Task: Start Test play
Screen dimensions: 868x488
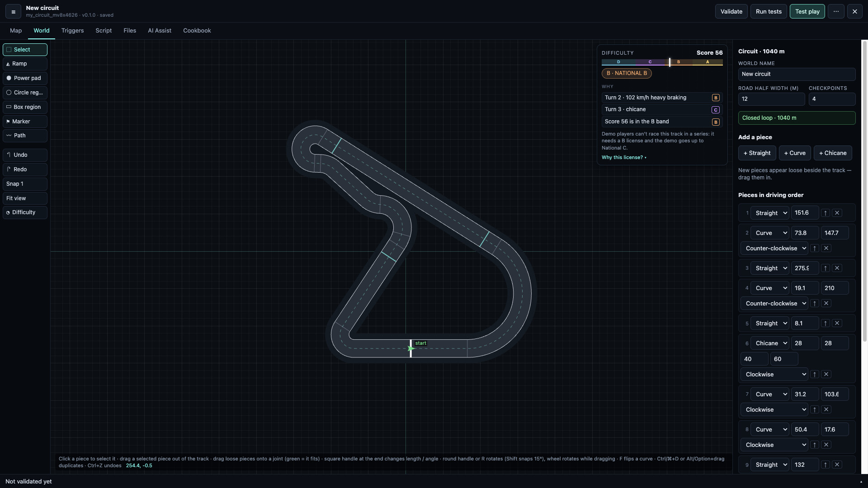Action: pyautogui.click(x=807, y=12)
